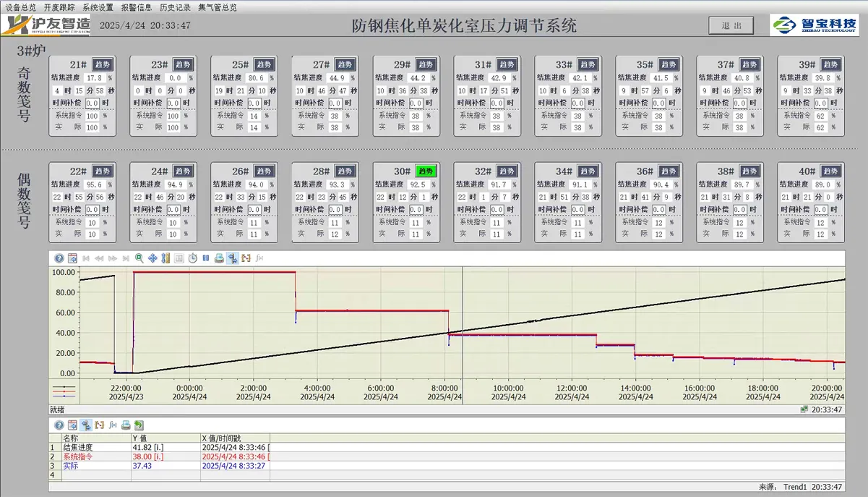868x497 pixels.
Task: Open trend configuration dialog icon in chart toolbar
Action: (72, 258)
